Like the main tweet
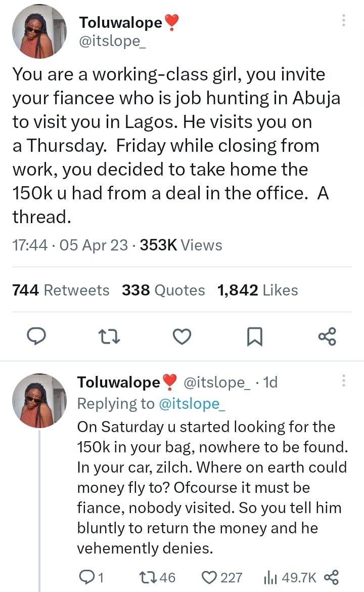This screenshot has width=364, height=592. pyautogui.click(x=182, y=336)
